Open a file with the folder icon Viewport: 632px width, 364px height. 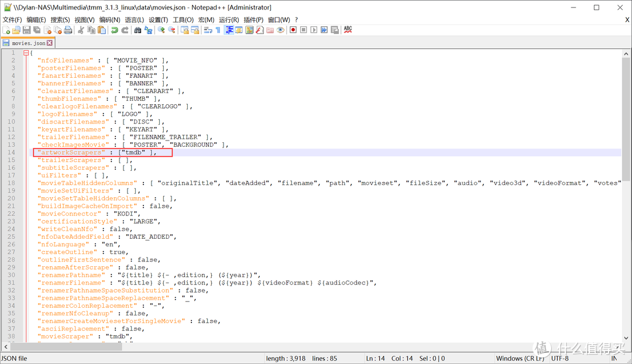(x=16, y=30)
